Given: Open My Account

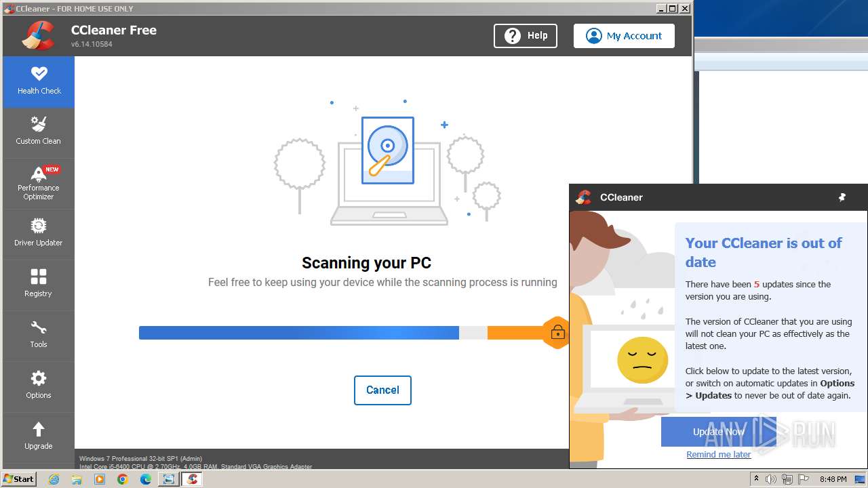Looking at the screenshot, I should point(624,36).
